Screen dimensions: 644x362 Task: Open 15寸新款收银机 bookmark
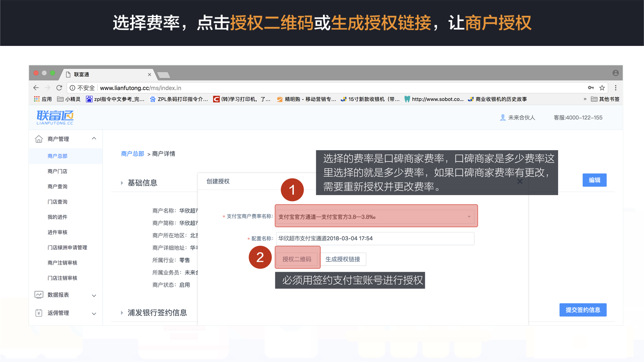370,99
